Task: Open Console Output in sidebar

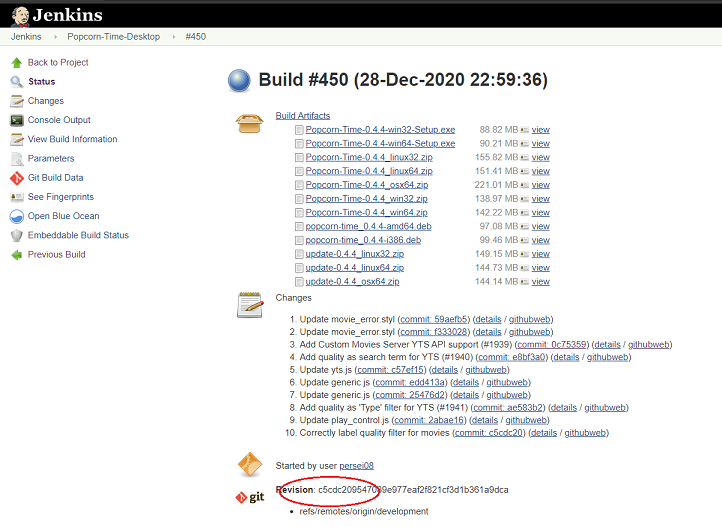Action: [59, 120]
